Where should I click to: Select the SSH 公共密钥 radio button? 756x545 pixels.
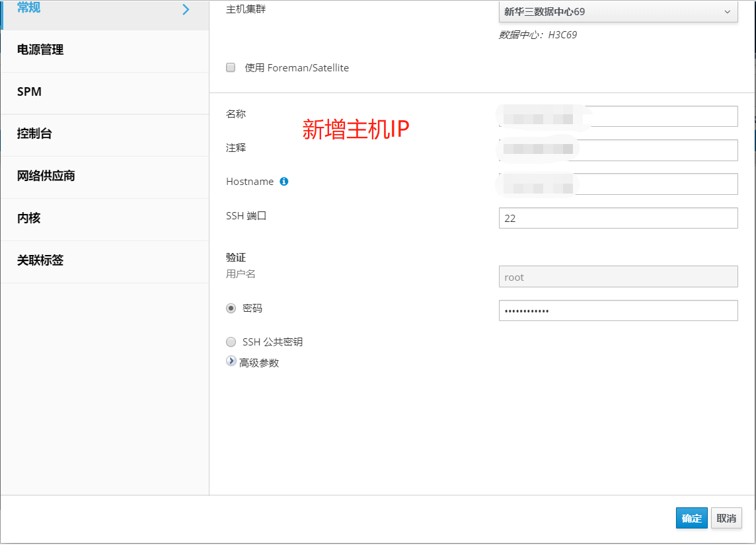click(231, 342)
